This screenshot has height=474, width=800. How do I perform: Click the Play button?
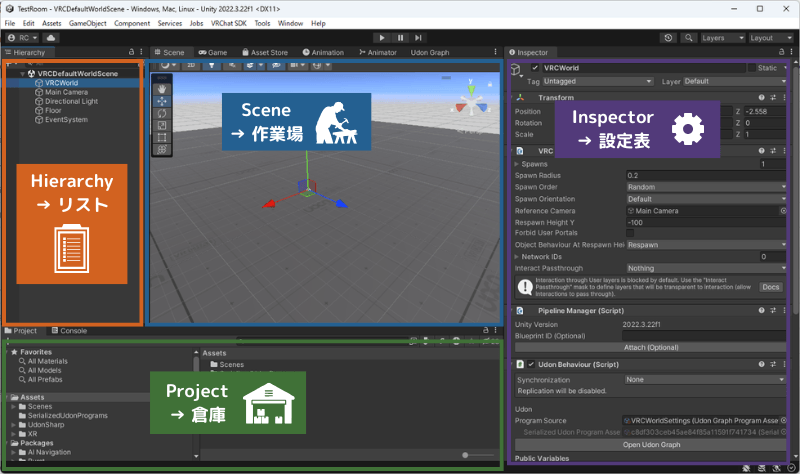click(382, 38)
